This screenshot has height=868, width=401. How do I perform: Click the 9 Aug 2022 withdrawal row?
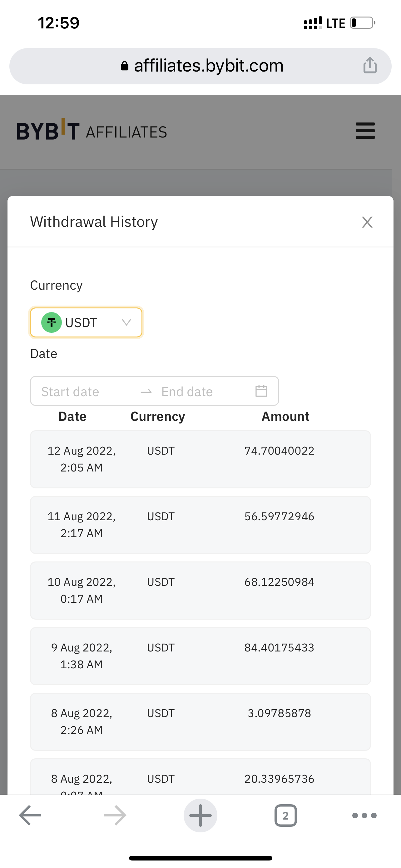tap(200, 656)
